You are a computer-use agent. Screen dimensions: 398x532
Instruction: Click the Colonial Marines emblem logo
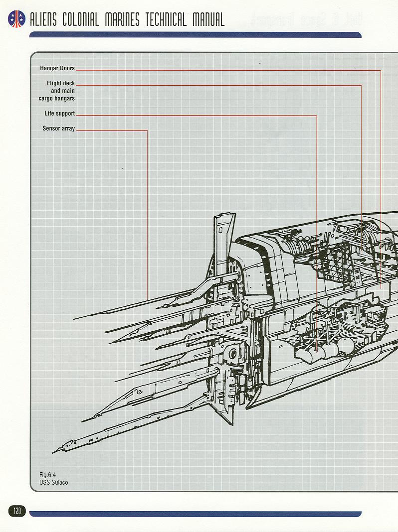pos(16,18)
